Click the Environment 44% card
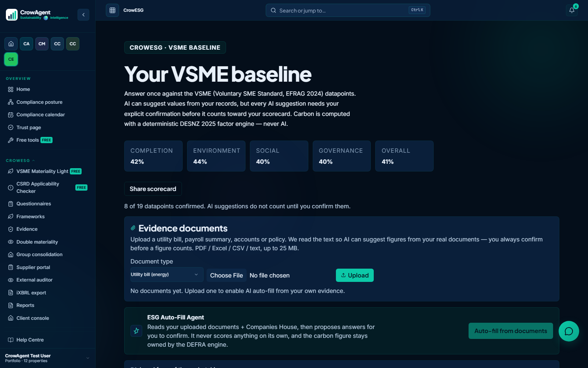The width and height of the screenshot is (588, 368). 216,156
